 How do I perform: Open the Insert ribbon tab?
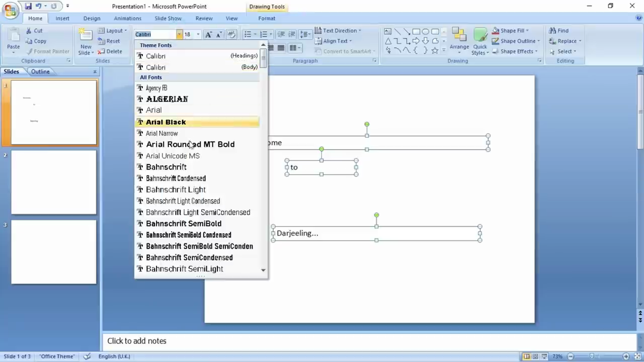tap(62, 18)
